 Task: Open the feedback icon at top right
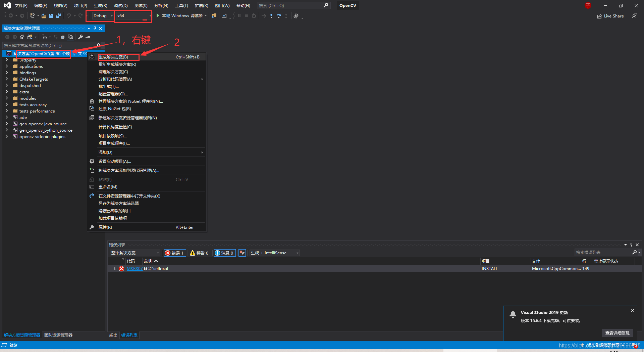tap(634, 16)
